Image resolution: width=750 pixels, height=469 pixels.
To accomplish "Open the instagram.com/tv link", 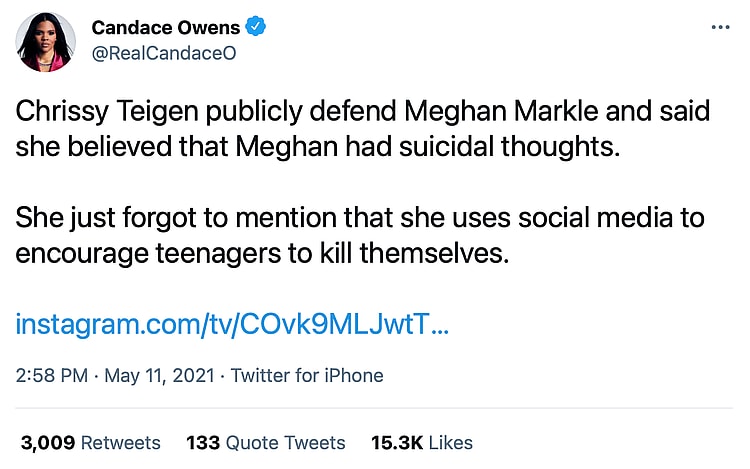I will tap(232, 324).
